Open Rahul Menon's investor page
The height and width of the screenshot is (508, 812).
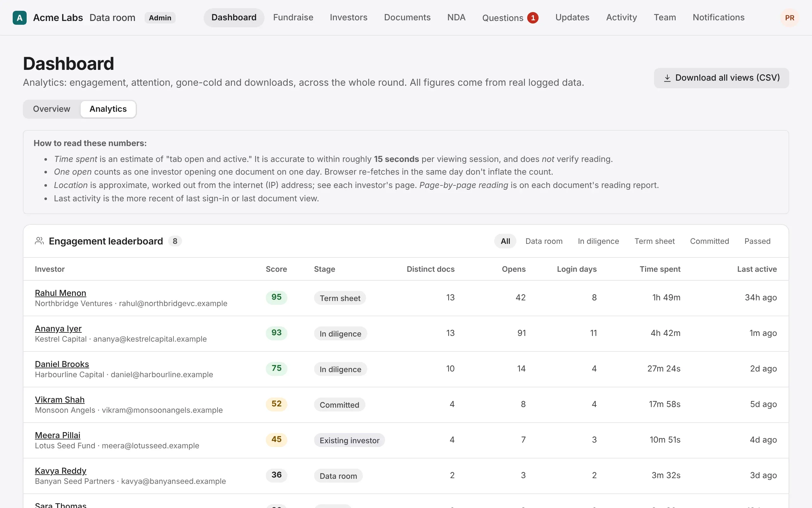(60, 293)
